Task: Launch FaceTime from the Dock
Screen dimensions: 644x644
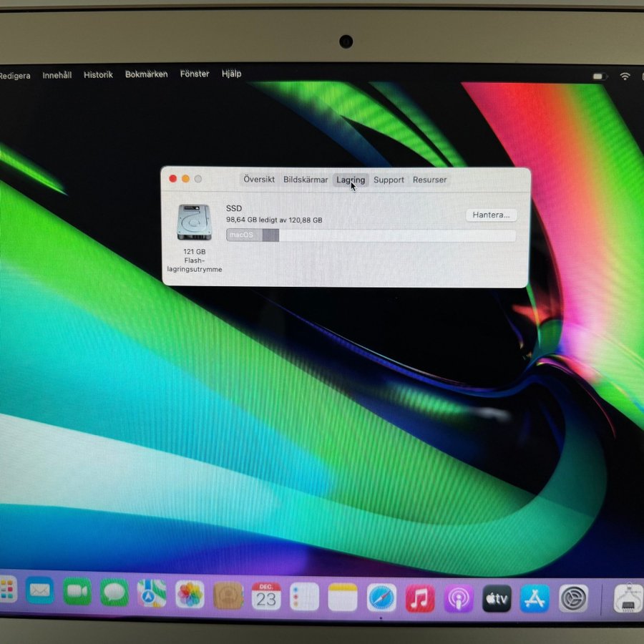Action: (77, 592)
